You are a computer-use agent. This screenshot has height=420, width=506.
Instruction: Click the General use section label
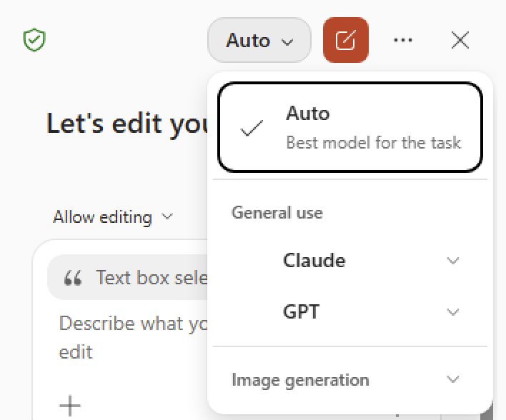coord(277,213)
